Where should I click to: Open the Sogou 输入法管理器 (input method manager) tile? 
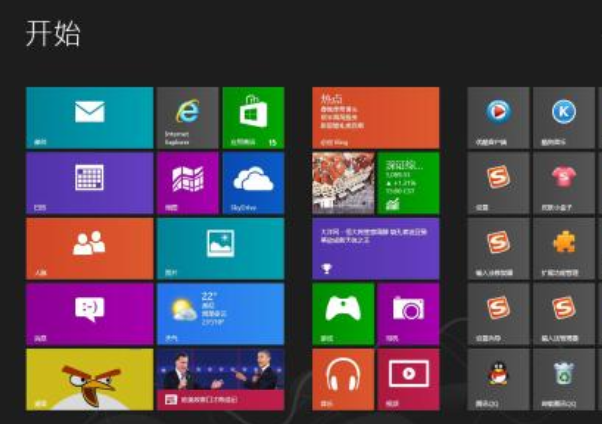[564, 314]
